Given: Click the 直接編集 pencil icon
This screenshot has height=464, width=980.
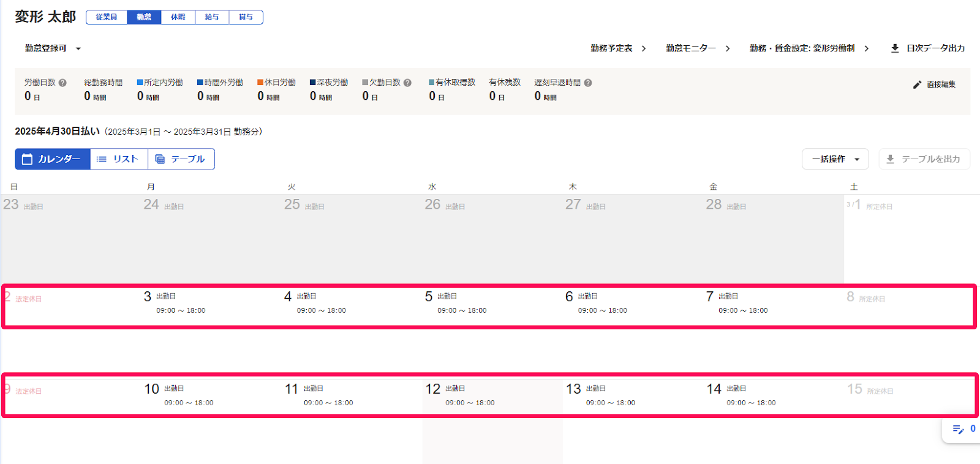Looking at the screenshot, I should 917,84.
